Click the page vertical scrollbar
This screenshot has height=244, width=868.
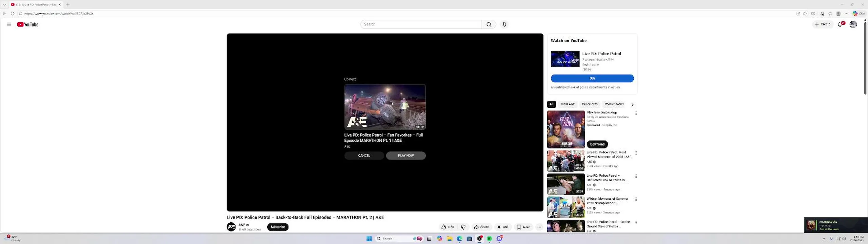[865, 58]
